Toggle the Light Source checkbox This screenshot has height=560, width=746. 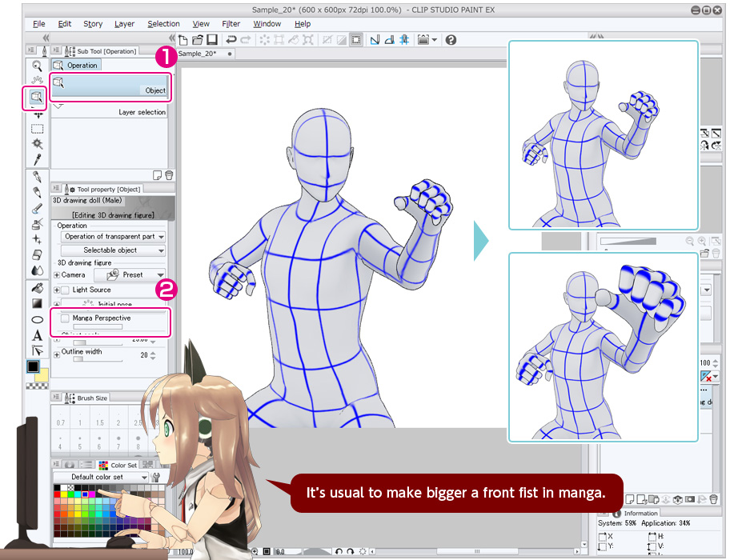[x=65, y=290]
